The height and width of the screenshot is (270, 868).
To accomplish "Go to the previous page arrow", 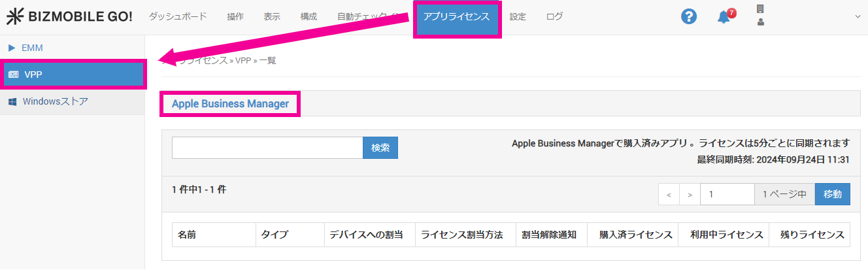I will coord(669,194).
